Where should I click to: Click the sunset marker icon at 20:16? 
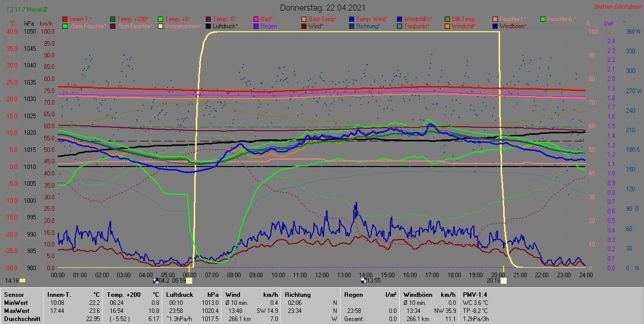504,281
